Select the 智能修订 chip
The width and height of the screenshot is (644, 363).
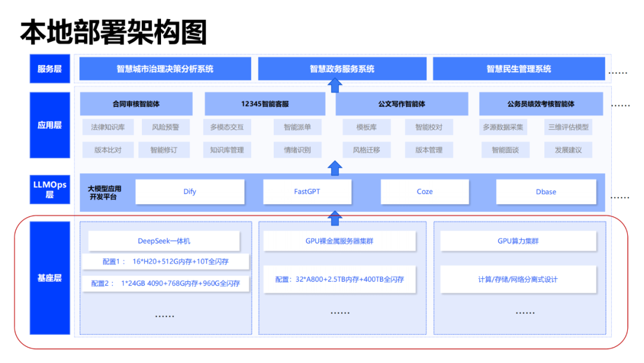coord(164,150)
